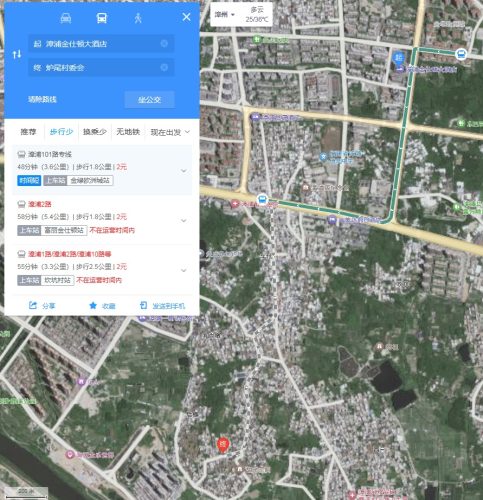Switch to driving route mode icon

66,18
